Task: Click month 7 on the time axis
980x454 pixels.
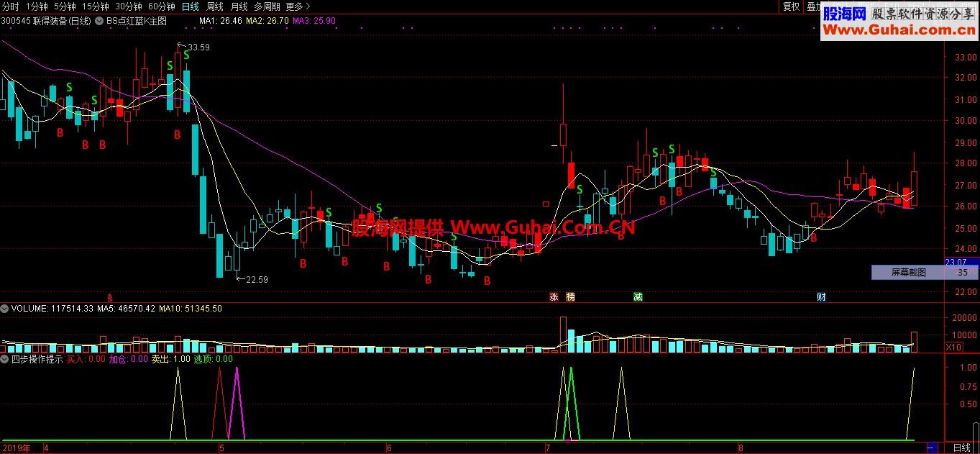Action: click(x=547, y=448)
